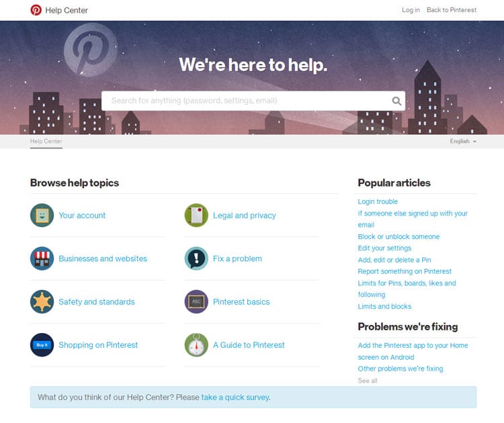Click the Pinterest logo in the header
This screenshot has width=504, height=423.
36,10
